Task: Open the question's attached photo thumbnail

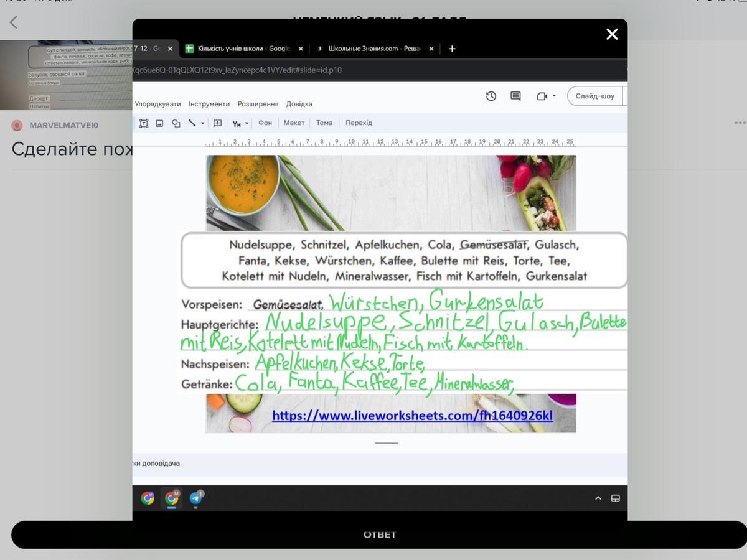Action: [x=66, y=75]
